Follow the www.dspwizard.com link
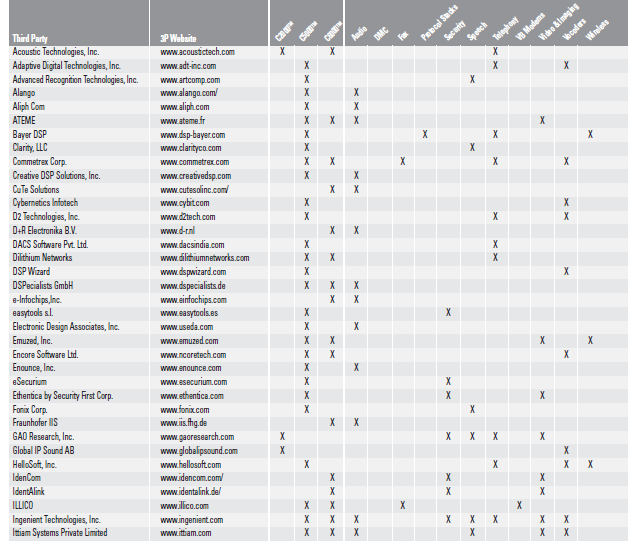 point(193,272)
